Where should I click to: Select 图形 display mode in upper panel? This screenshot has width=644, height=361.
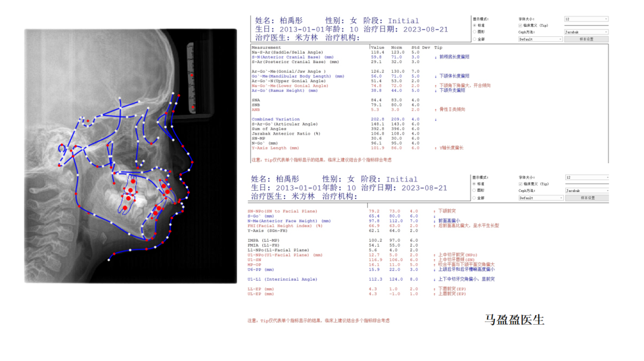click(475, 32)
